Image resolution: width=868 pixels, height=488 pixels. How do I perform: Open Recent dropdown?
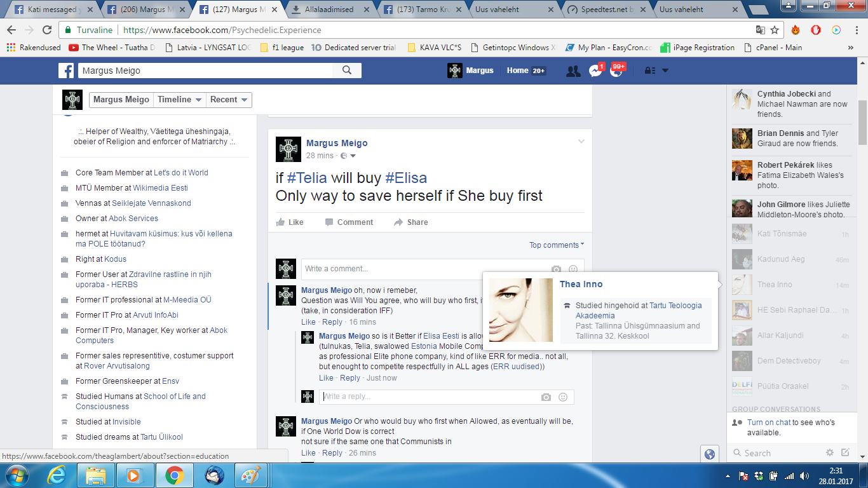tap(229, 100)
